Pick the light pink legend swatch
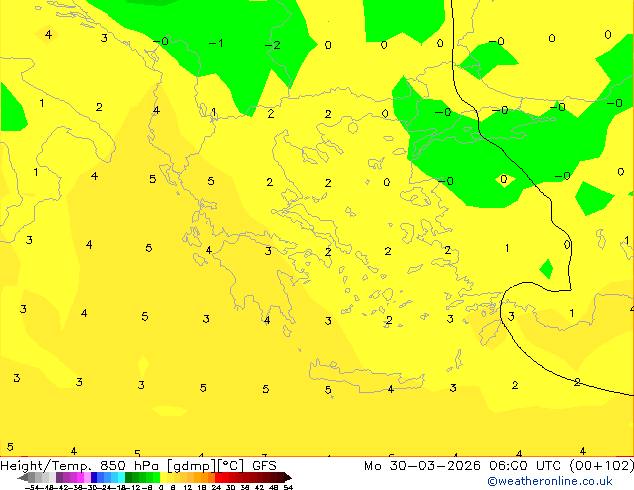The image size is (634, 490). click(x=87, y=477)
